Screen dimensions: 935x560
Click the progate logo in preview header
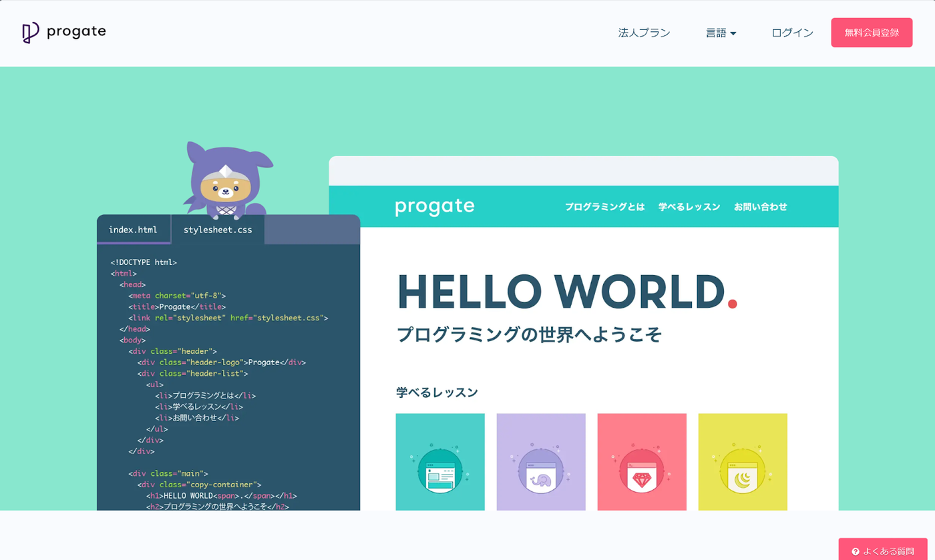[x=435, y=207]
